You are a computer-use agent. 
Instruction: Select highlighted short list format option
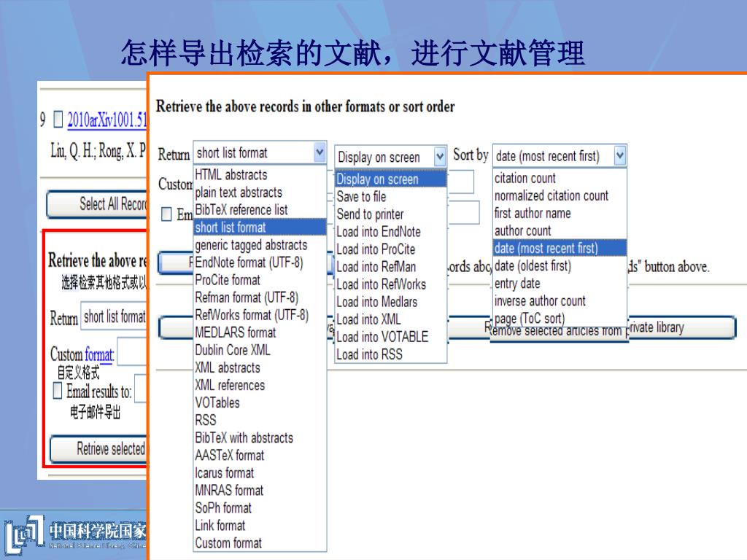tap(260, 227)
